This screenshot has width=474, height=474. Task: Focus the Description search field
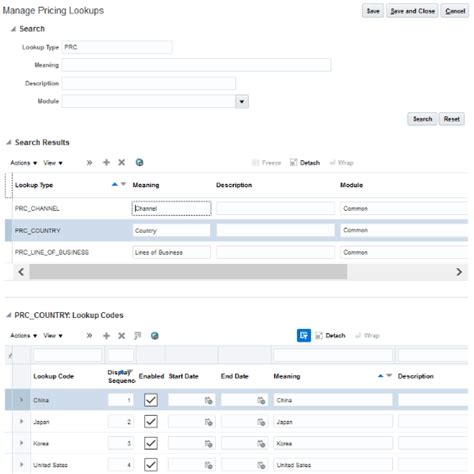[x=149, y=83]
